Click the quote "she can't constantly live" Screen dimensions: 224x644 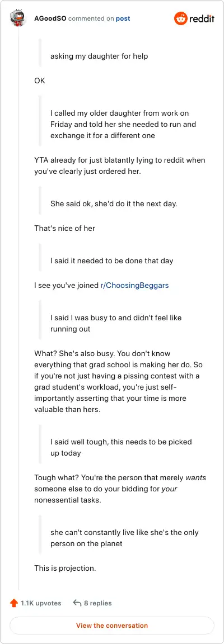(125, 538)
